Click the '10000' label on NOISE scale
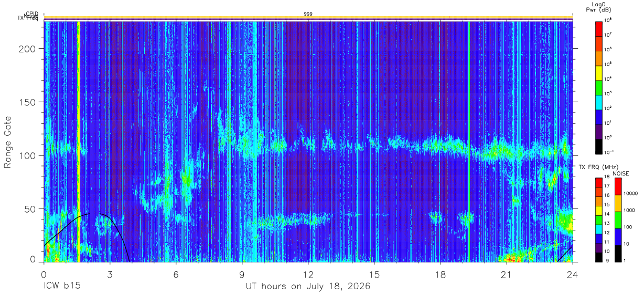The height and width of the screenshot is (297, 644). coord(631,192)
